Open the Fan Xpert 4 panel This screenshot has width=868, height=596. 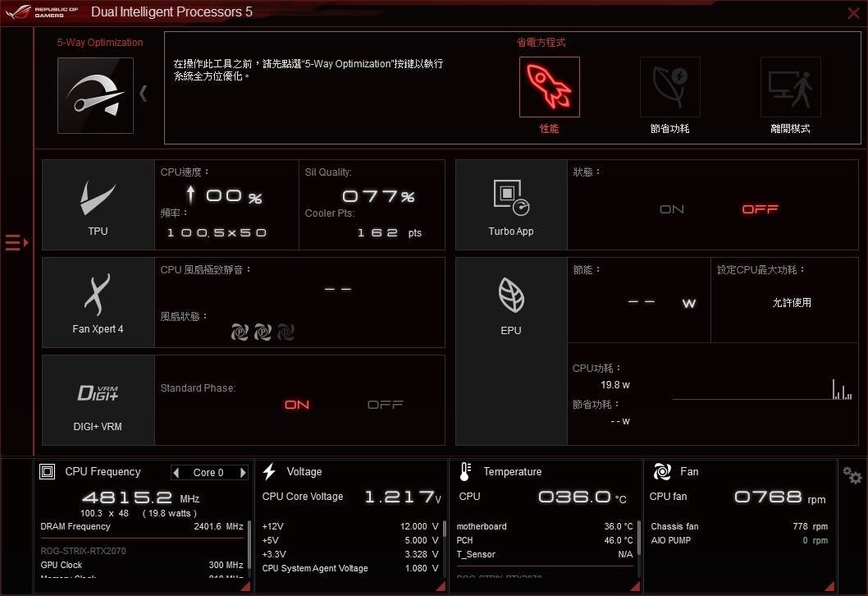98,302
